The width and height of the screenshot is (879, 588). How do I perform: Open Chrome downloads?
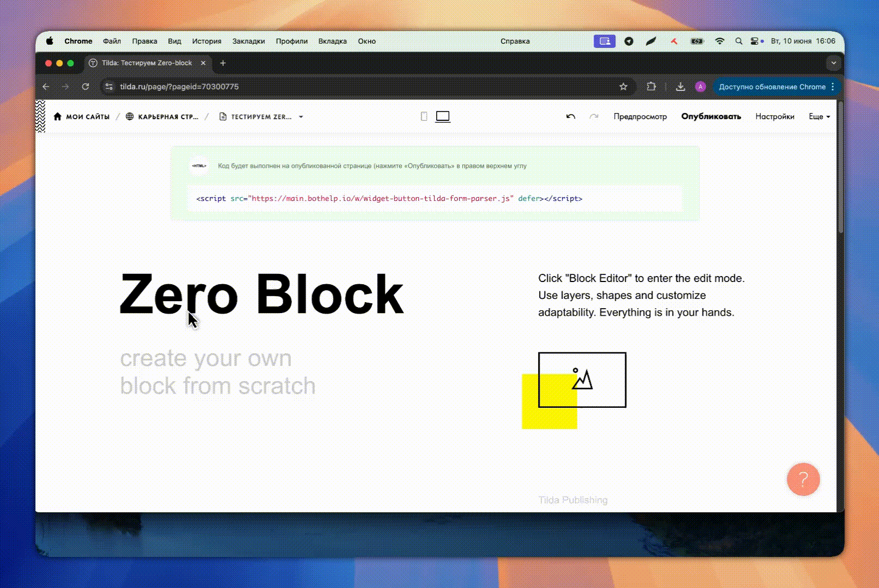click(680, 87)
